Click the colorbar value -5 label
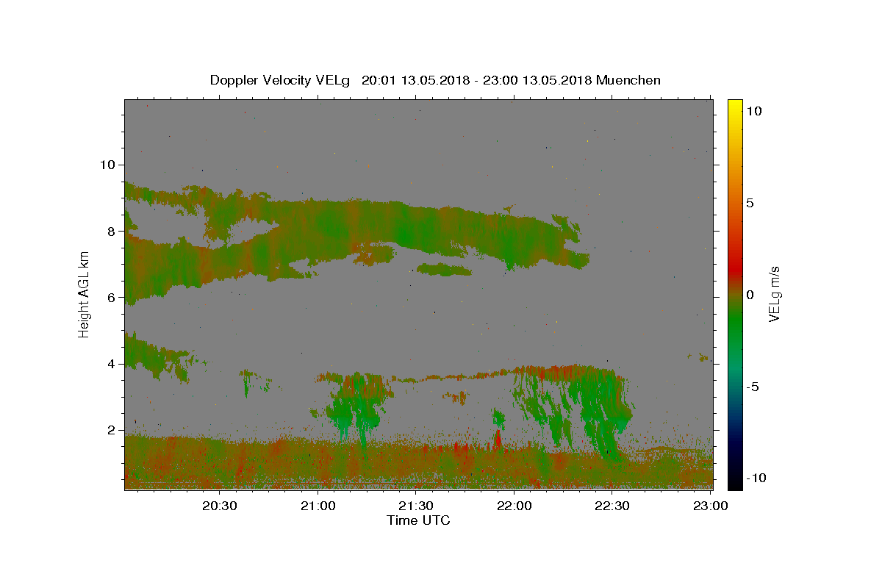The image size is (882, 588). click(753, 386)
